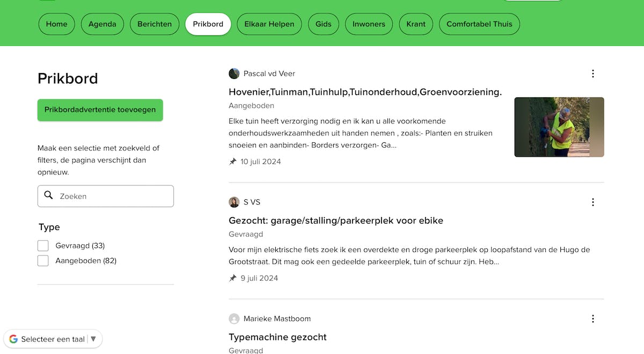644x354 pixels.
Task: Click the gardener hedge-trimming thumbnail
Action: click(x=559, y=127)
